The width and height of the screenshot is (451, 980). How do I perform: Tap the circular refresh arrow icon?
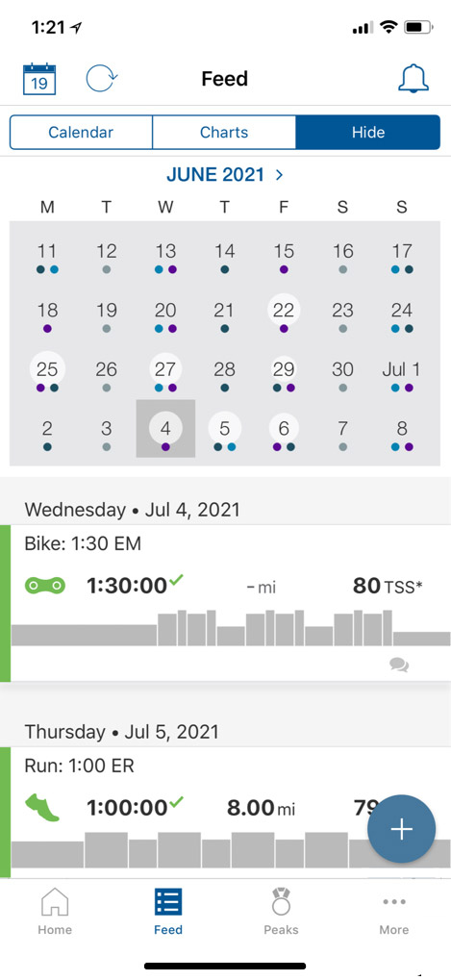[101, 80]
